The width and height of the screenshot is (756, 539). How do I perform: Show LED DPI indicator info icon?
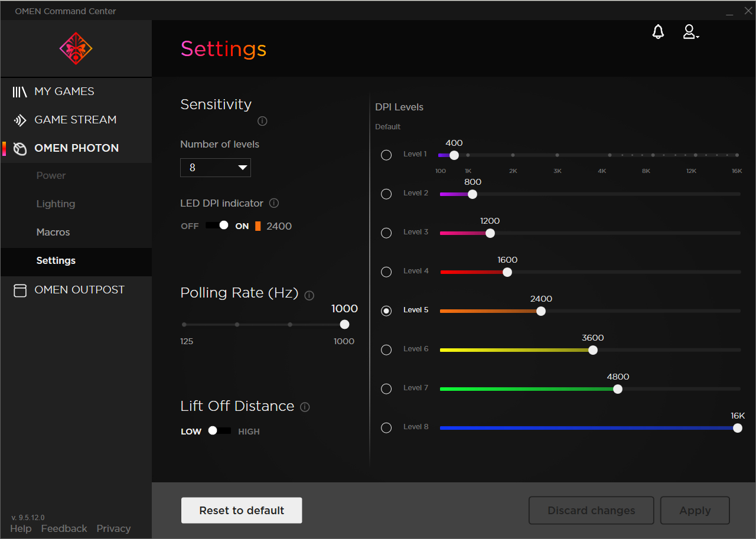point(274,203)
